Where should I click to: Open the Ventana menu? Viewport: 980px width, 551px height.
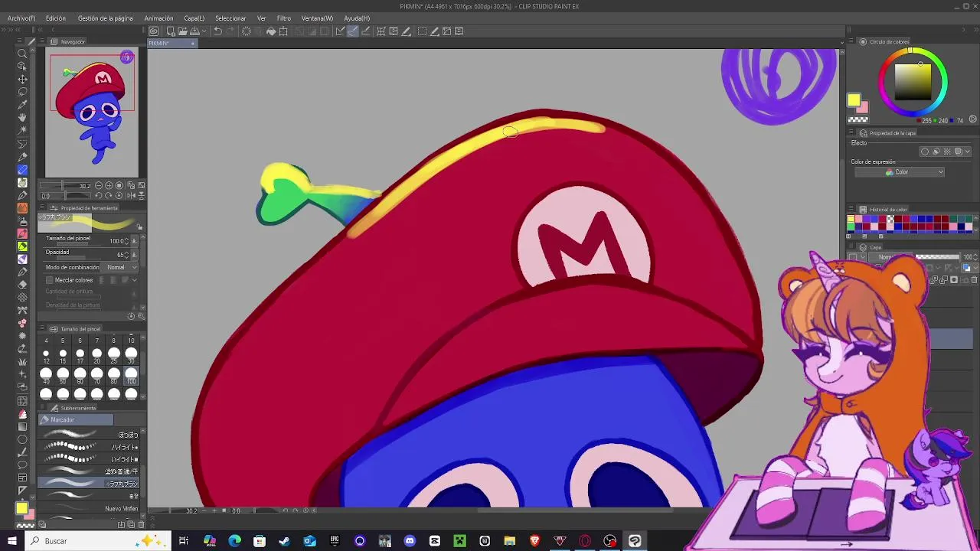click(317, 18)
